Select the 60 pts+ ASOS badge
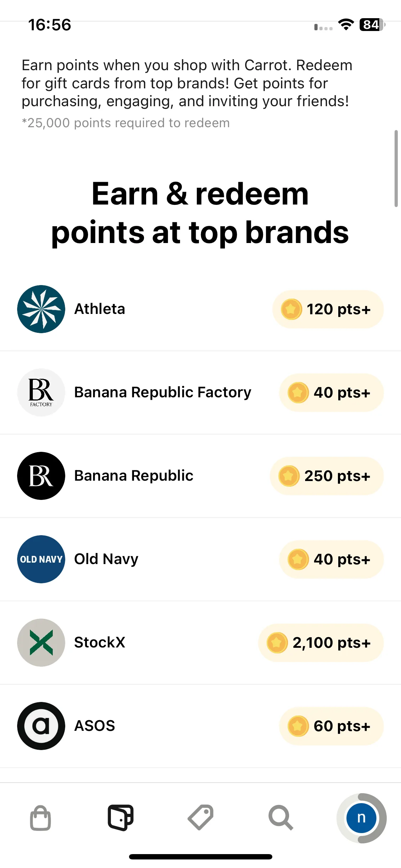Screen dimensions: 401x868 [x=331, y=726]
